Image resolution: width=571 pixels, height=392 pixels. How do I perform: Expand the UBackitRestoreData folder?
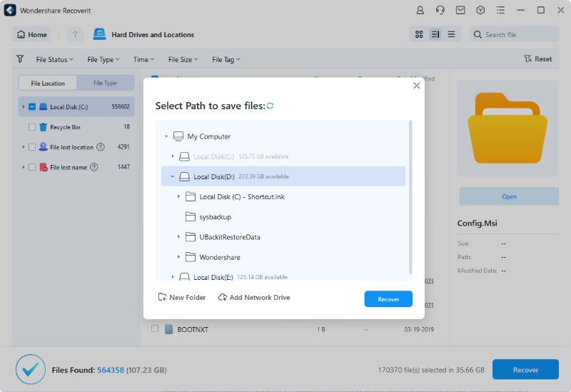pos(178,236)
